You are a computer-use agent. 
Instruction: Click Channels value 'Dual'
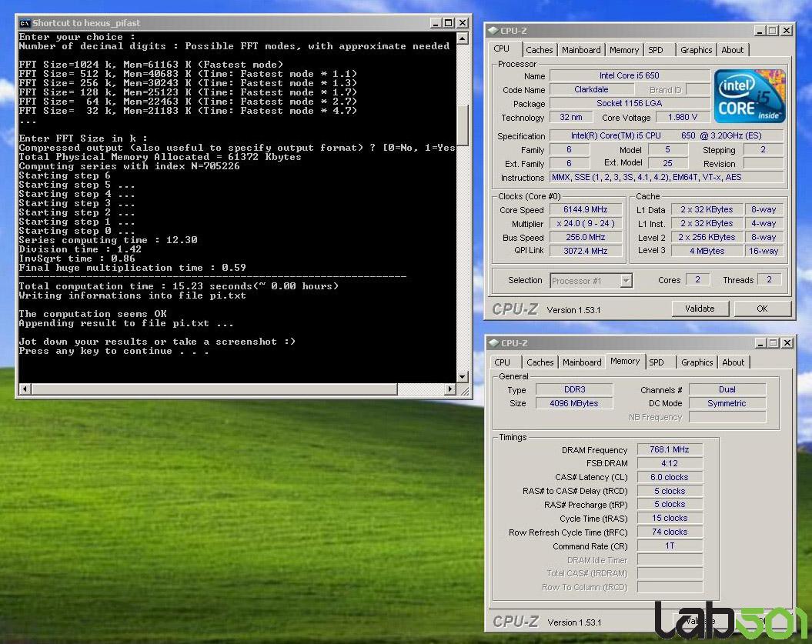[x=727, y=389]
